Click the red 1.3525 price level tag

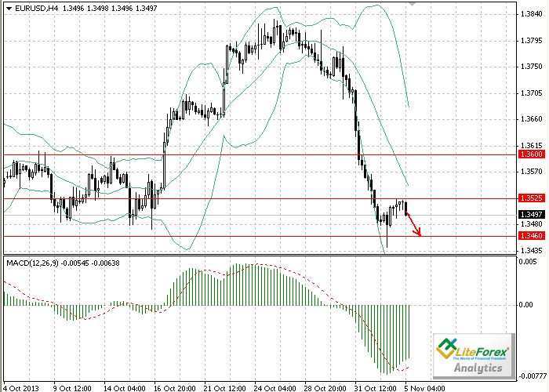point(532,198)
